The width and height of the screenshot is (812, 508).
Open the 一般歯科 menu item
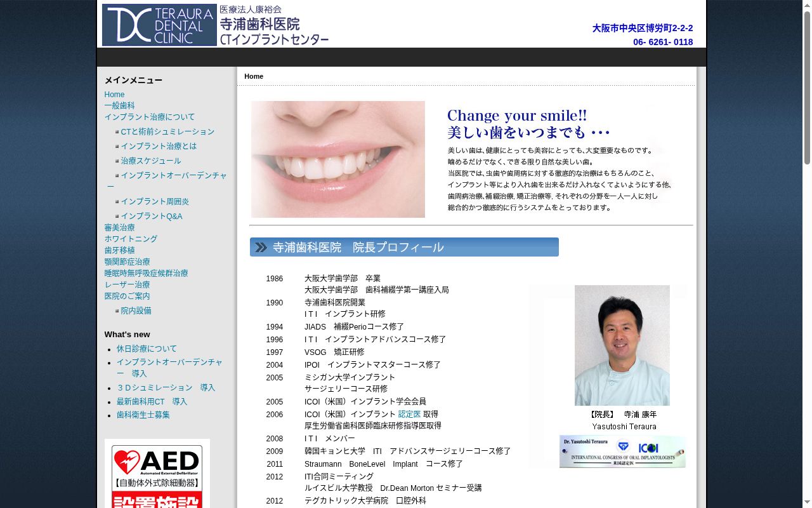pyautogui.click(x=120, y=106)
